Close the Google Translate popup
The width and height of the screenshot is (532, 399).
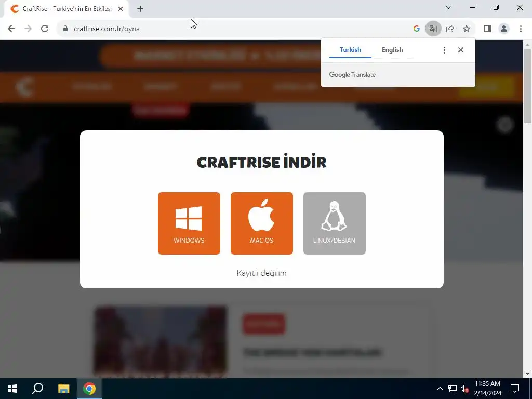460,50
